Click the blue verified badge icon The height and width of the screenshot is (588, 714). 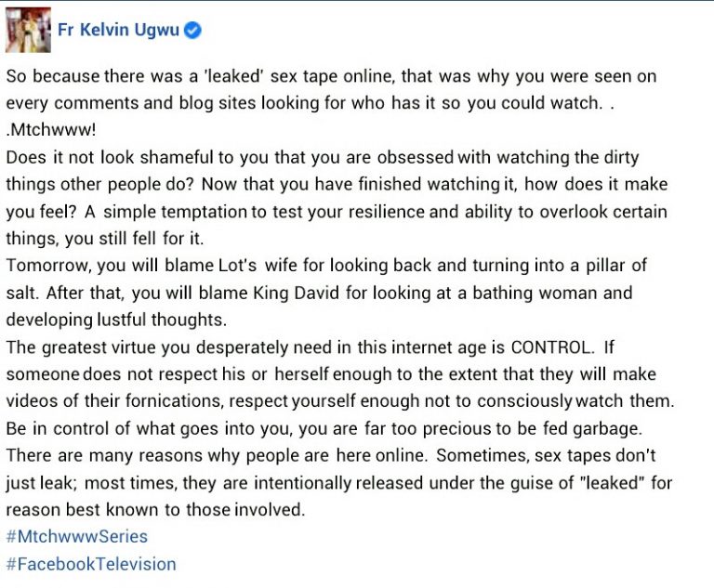192,30
